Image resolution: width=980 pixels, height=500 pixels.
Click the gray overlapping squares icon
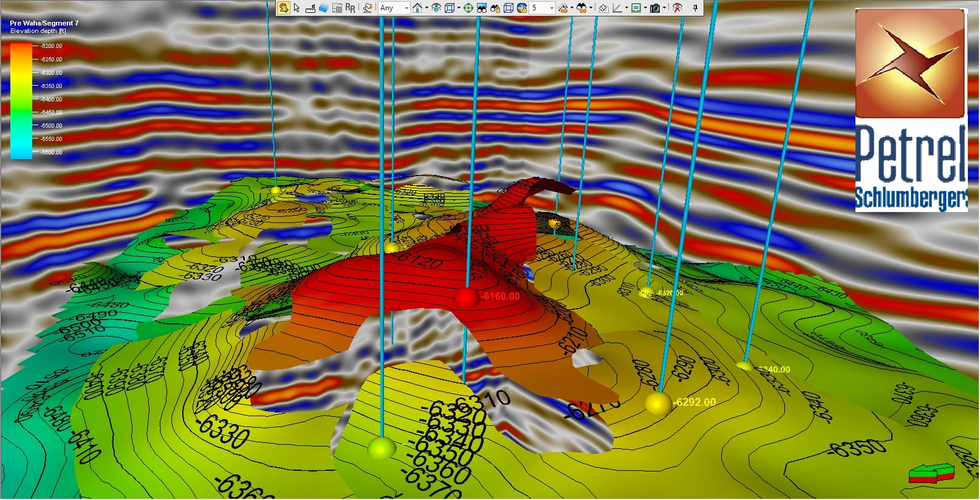337,8
